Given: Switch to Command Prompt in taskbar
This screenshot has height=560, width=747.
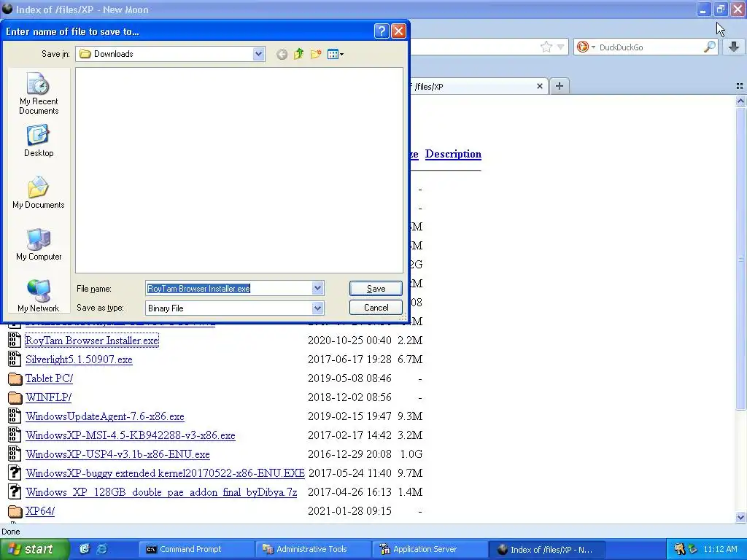Looking at the screenshot, I should [x=196, y=549].
